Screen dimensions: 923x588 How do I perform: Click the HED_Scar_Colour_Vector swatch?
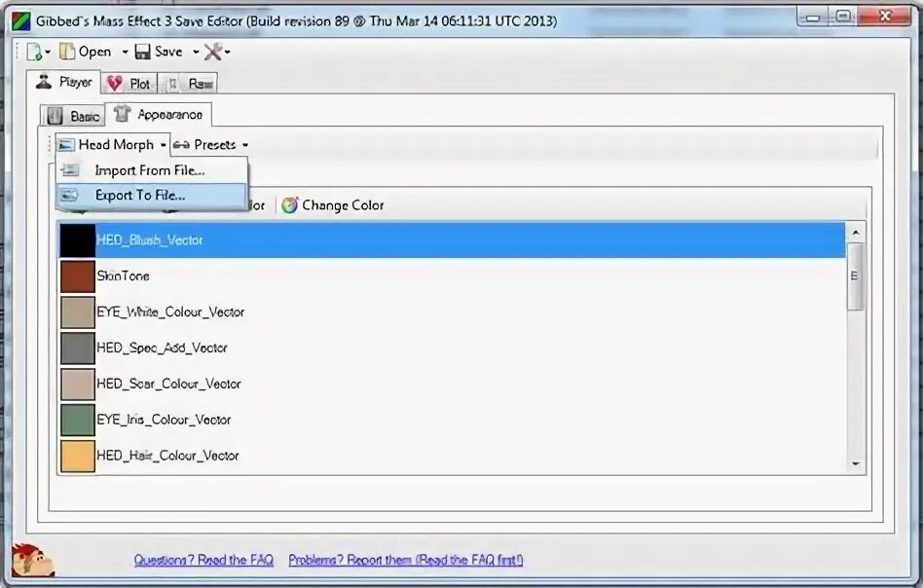[78, 384]
